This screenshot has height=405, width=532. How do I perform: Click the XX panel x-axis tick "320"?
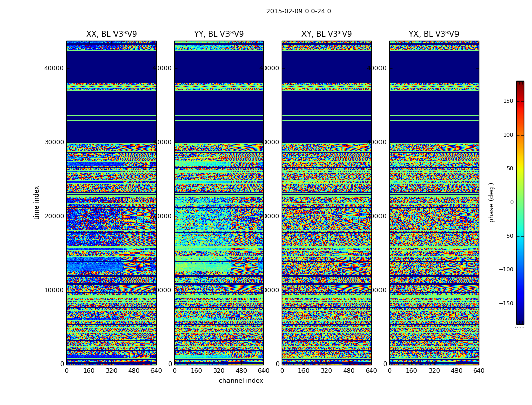point(111,371)
